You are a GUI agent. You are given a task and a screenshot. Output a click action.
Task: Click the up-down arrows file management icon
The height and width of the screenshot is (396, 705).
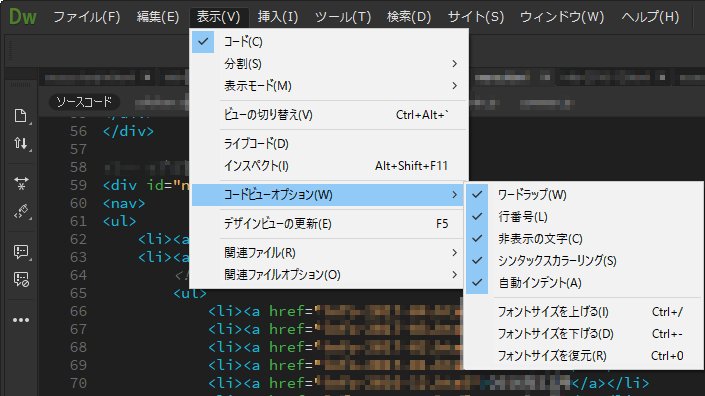(21, 144)
